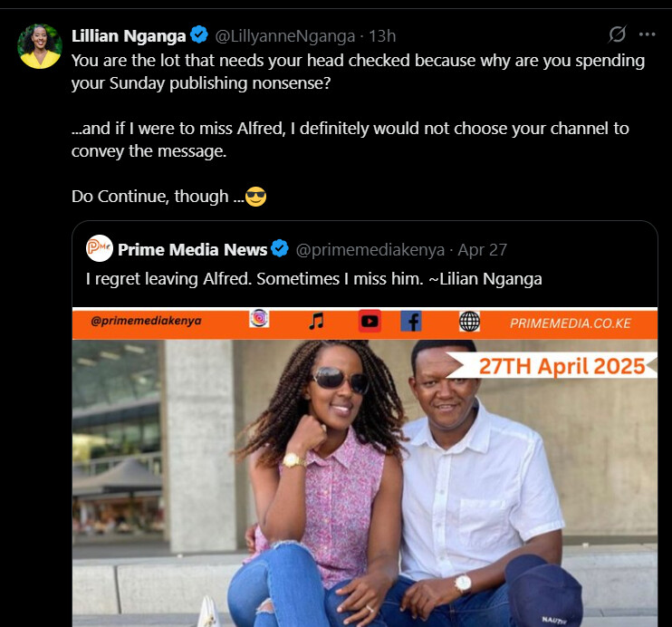Click the YouTube icon in the orange banner
This screenshot has width=672, height=627.
[370, 321]
